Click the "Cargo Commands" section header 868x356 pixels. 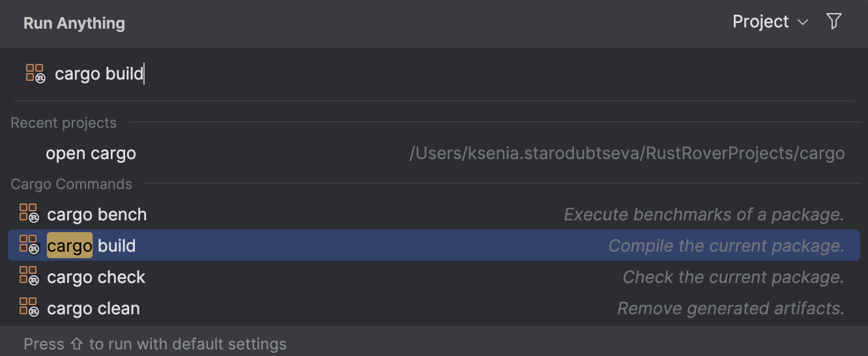71,185
